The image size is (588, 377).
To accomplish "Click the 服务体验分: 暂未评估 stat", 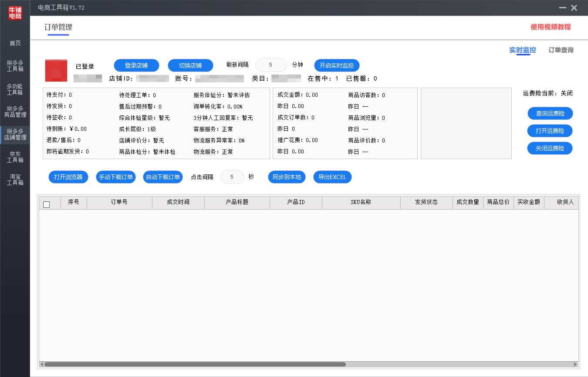I will (x=222, y=95).
